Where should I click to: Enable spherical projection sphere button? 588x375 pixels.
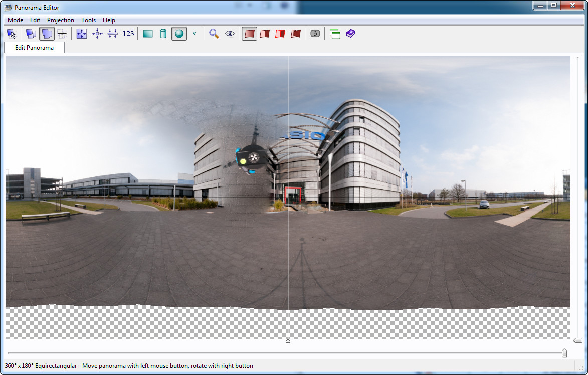(x=179, y=34)
